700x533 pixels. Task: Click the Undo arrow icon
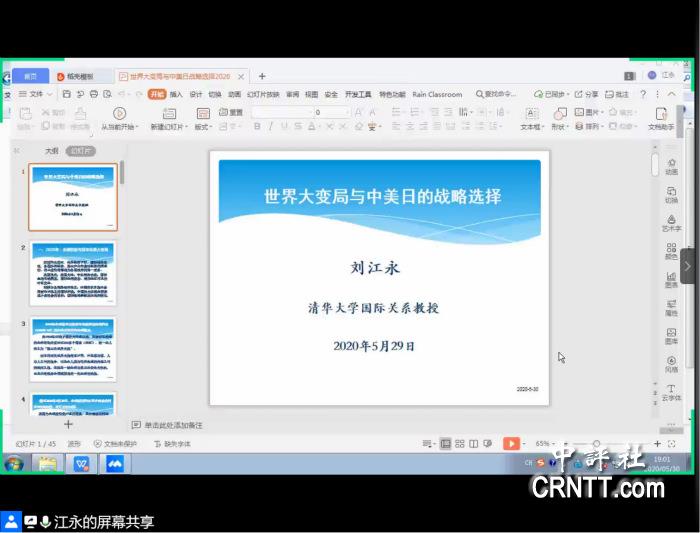point(122,94)
